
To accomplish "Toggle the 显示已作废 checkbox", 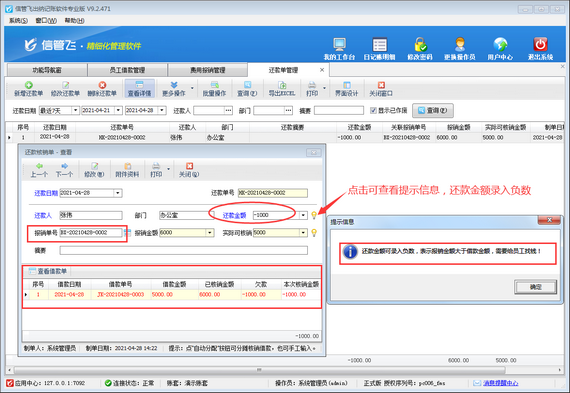I will pyautogui.click(x=373, y=110).
